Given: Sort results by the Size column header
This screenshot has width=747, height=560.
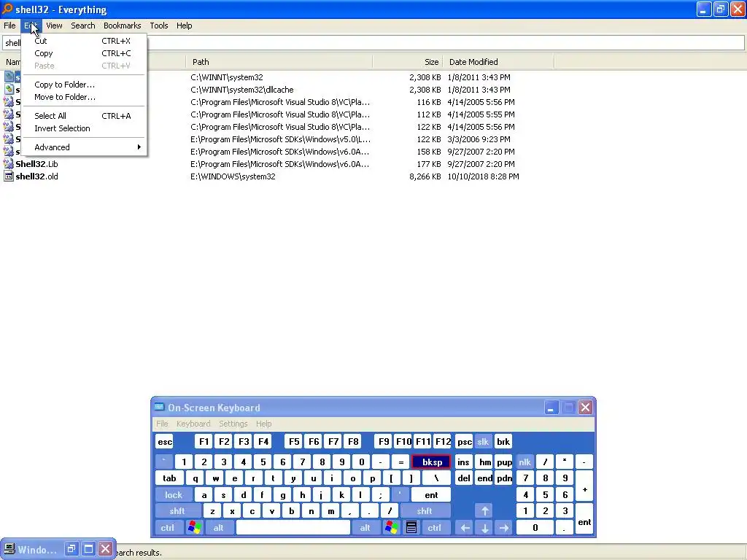Looking at the screenshot, I should pos(408,62).
